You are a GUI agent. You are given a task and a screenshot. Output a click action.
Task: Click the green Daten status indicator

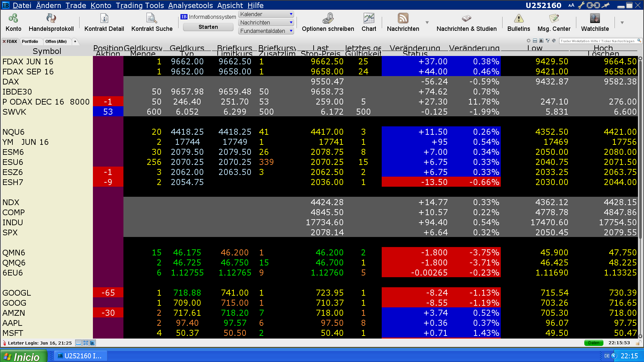click(x=593, y=343)
